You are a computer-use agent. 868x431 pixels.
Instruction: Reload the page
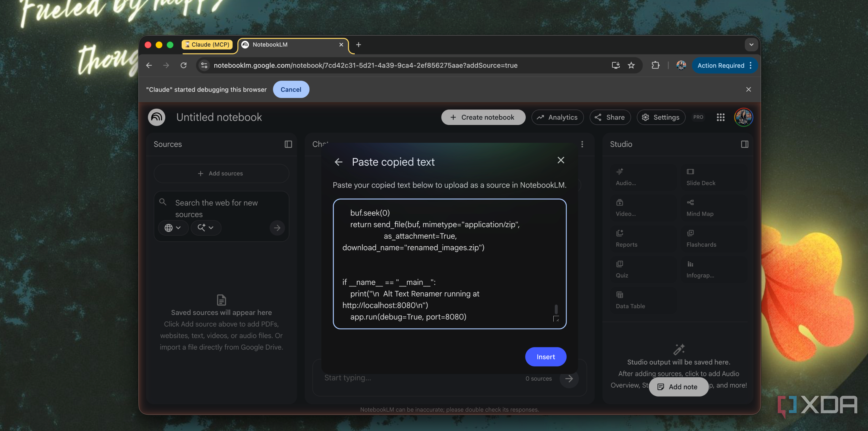[183, 65]
